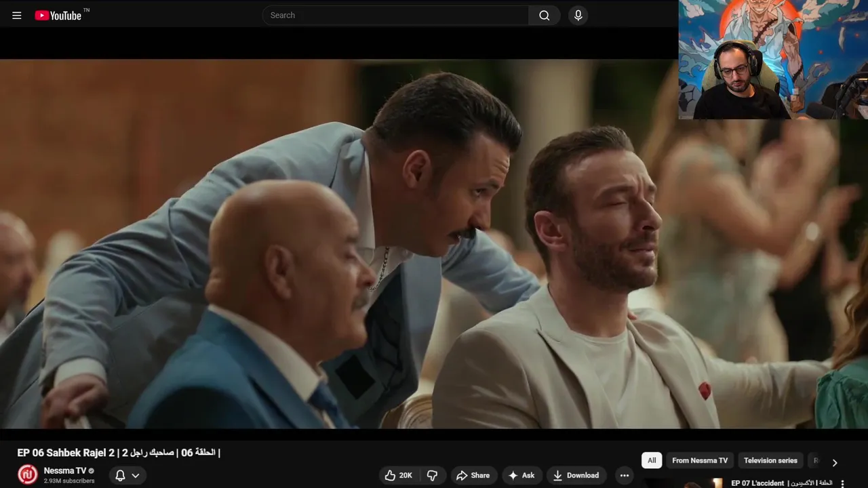Select the Television series chip
The height and width of the screenshot is (488, 868).
[770, 461]
